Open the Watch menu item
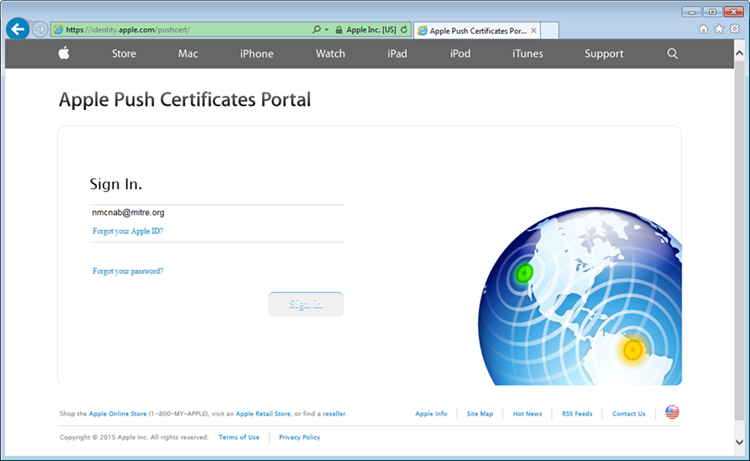 (x=330, y=54)
